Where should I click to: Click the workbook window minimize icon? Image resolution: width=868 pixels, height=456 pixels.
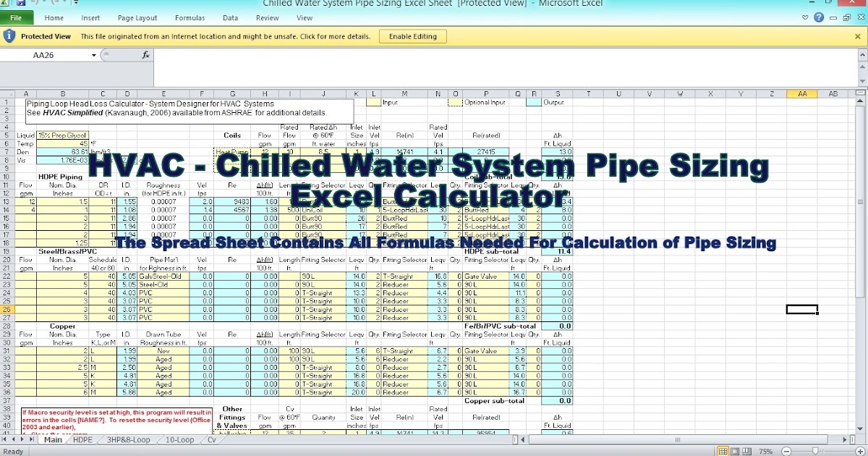point(832,17)
